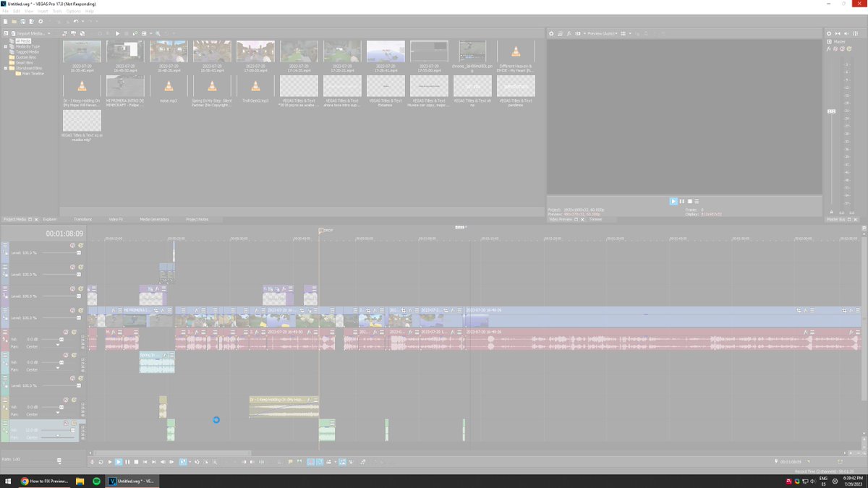Open Spotify from the Windows taskbar

pos(96,481)
